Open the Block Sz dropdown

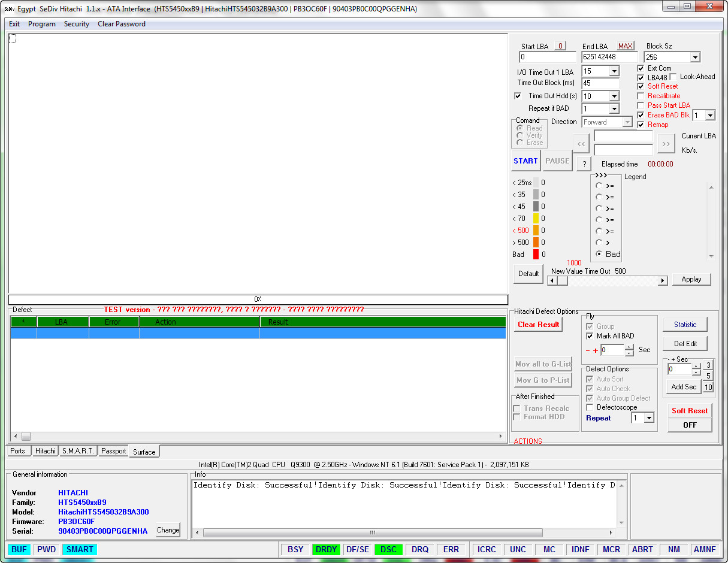(695, 57)
